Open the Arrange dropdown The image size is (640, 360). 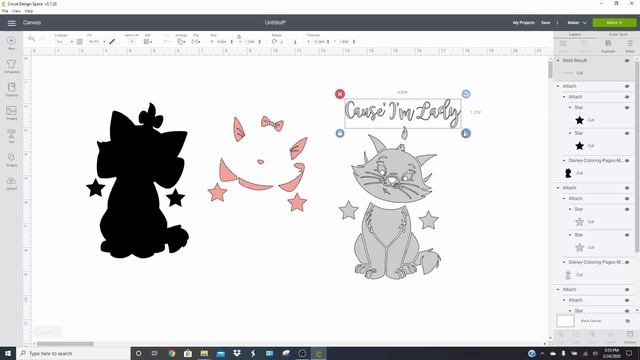click(181, 42)
